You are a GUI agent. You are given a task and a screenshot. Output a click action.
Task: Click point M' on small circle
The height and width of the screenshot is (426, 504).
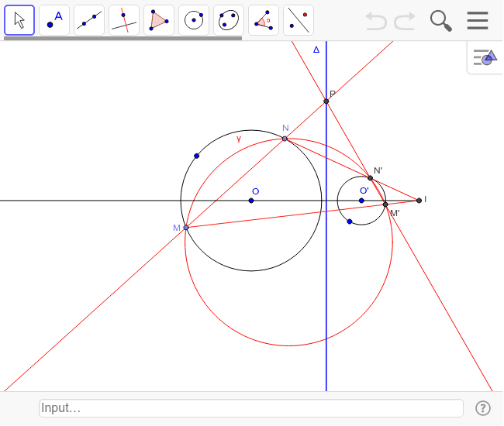(x=385, y=204)
